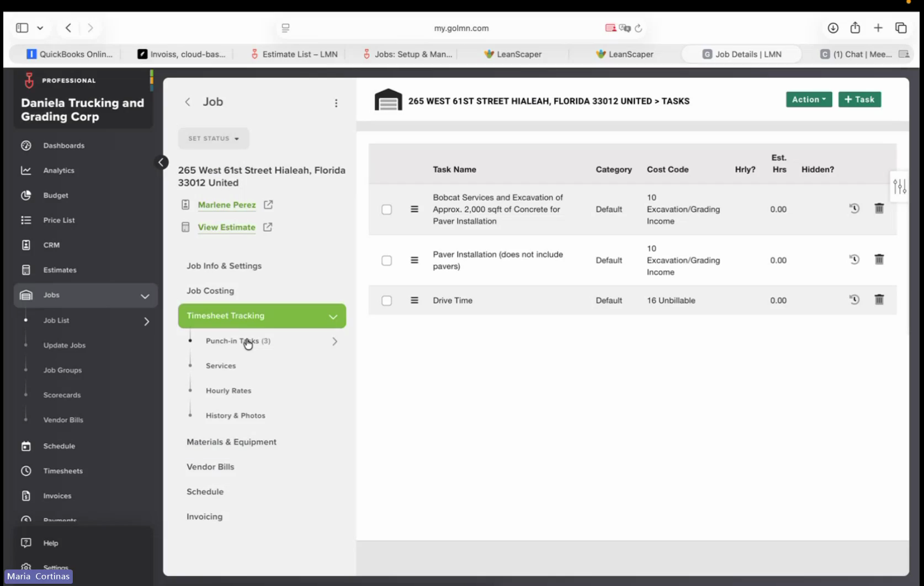View history for Paver Installation task
924x586 pixels.
(x=854, y=259)
